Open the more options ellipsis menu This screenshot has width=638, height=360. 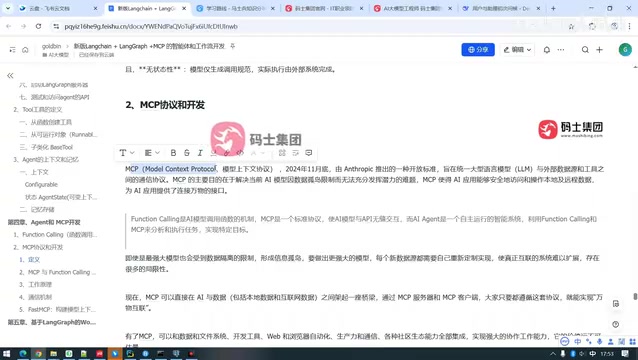(x=561, y=50)
